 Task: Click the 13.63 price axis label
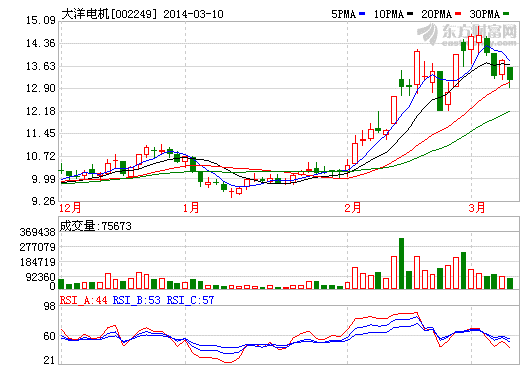point(41,66)
